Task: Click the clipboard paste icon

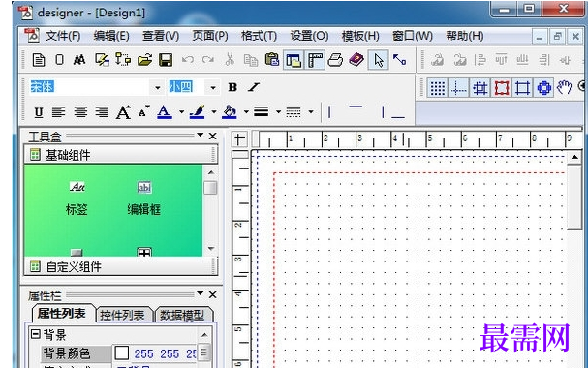Action: click(x=272, y=60)
